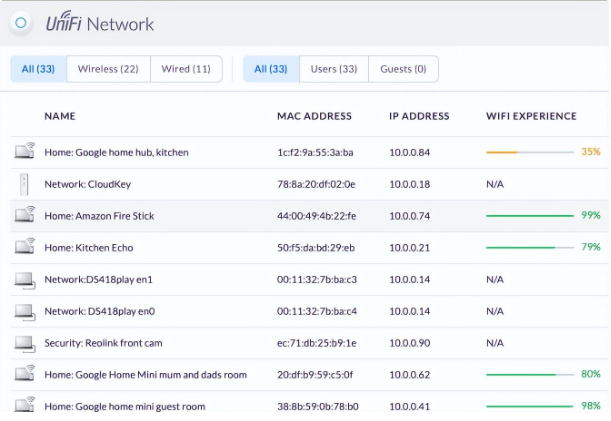Click the CloudKey device icon

[x=24, y=184]
